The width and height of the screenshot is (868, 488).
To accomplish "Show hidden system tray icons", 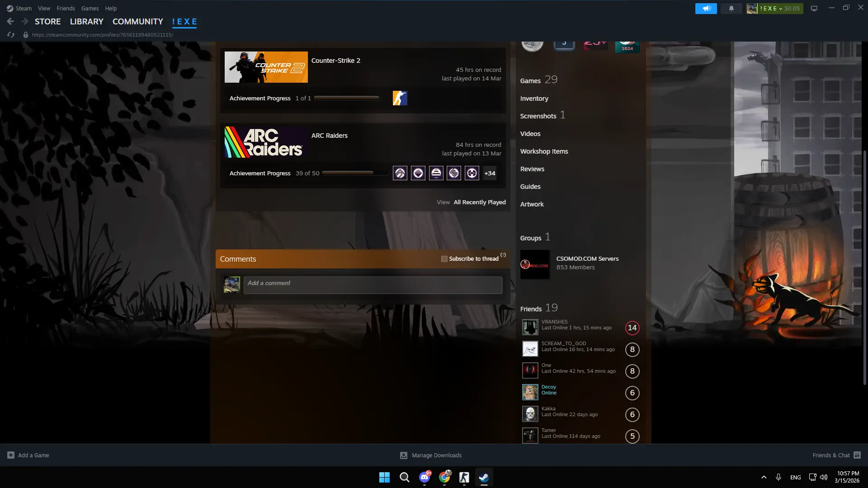I will point(764,477).
